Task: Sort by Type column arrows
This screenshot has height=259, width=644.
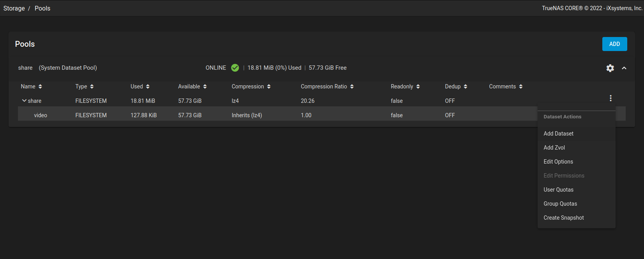Action: (92, 86)
